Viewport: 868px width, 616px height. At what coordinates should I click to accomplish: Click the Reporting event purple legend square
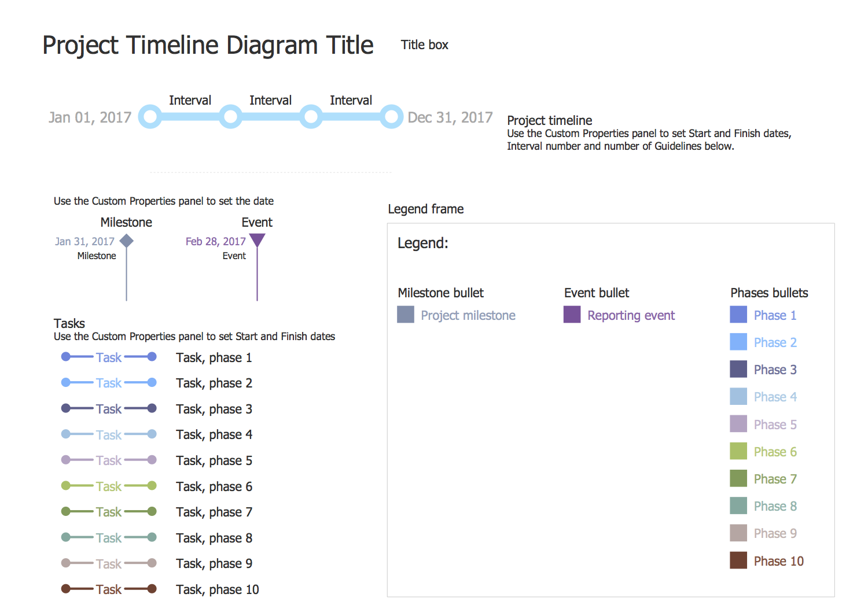(x=572, y=315)
